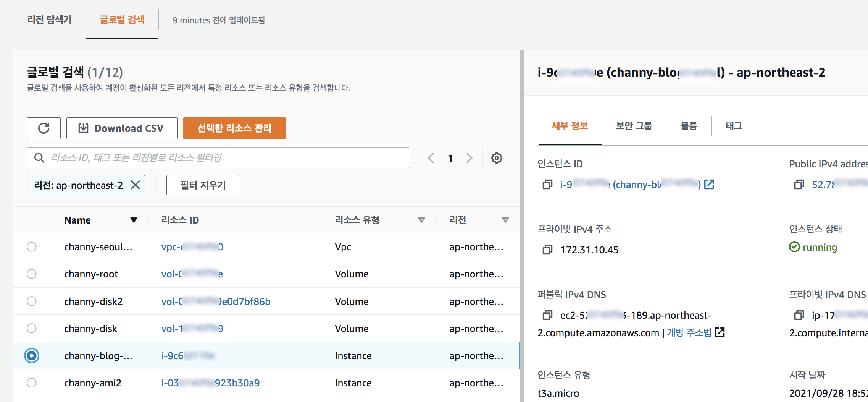Open the 세부 정보 tab
This screenshot has width=868, height=402.
click(x=570, y=126)
